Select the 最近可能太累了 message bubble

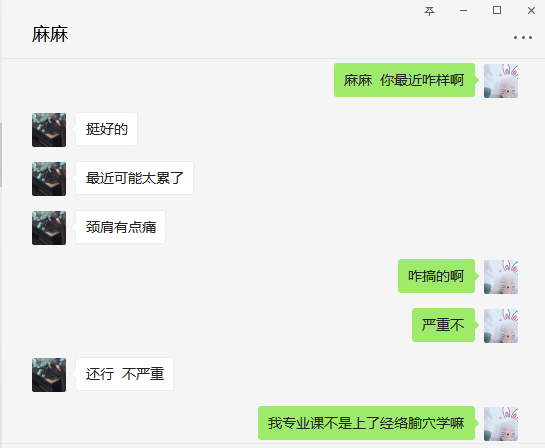pos(135,178)
